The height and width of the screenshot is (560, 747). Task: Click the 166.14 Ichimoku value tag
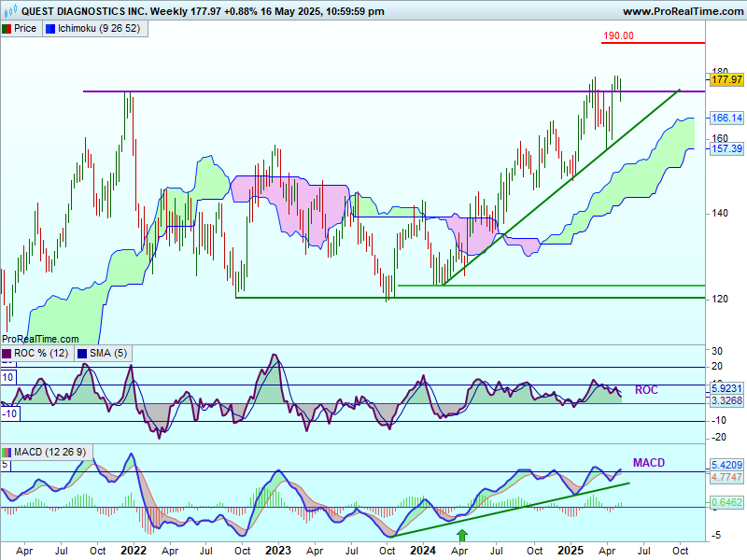[726, 119]
